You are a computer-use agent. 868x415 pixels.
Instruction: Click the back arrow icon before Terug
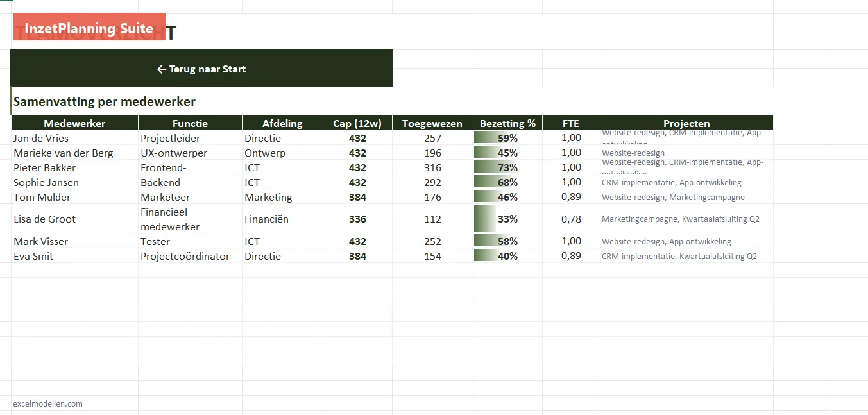click(x=162, y=69)
